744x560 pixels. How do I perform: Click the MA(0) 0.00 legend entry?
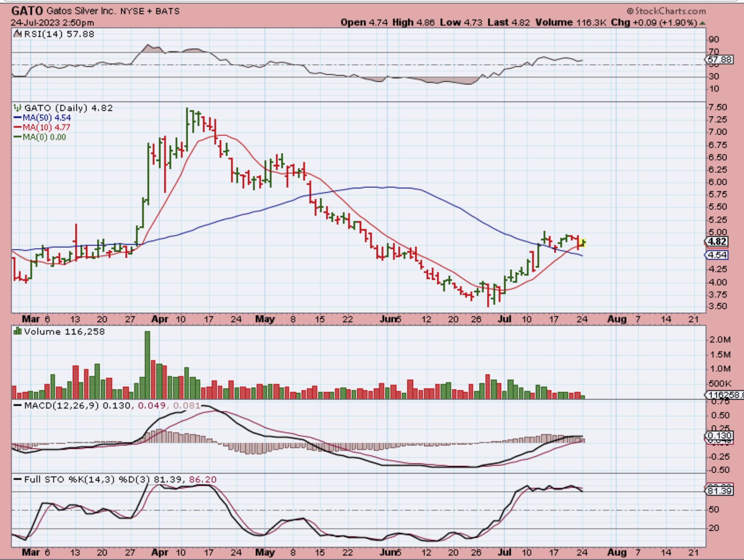pos(40,137)
